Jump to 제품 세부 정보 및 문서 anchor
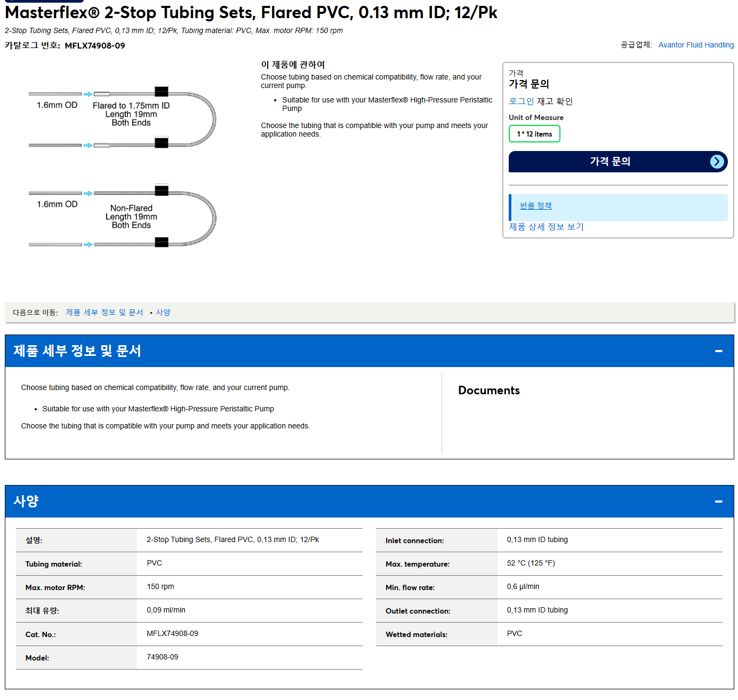 coord(105,313)
